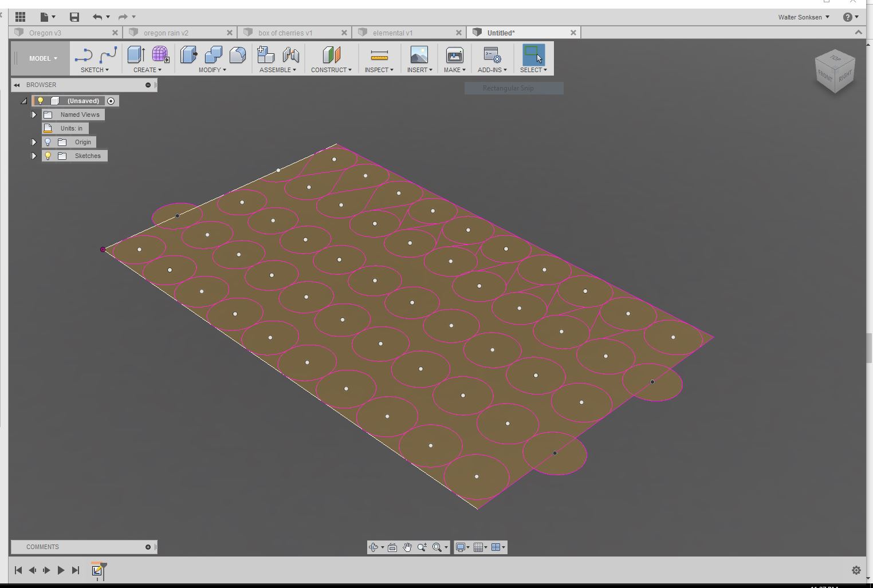Open the COMMENTS panel at the bottom

pos(41,547)
